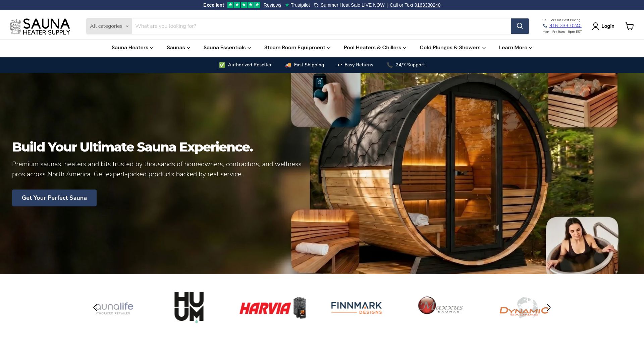The width and height of the screenshot is (644, 362).
Task: Open the Trustpilot Reviews link
Action: [x=272, y=5]
